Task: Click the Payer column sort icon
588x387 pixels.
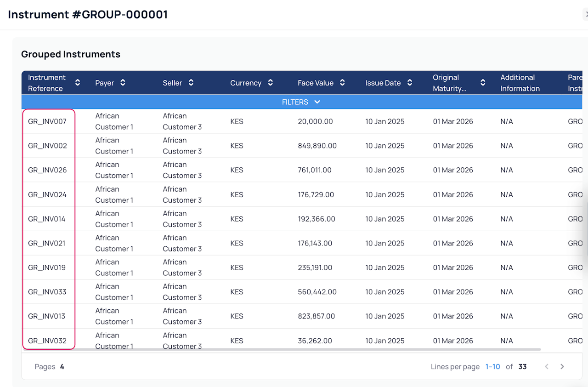Action: [123, 83]
